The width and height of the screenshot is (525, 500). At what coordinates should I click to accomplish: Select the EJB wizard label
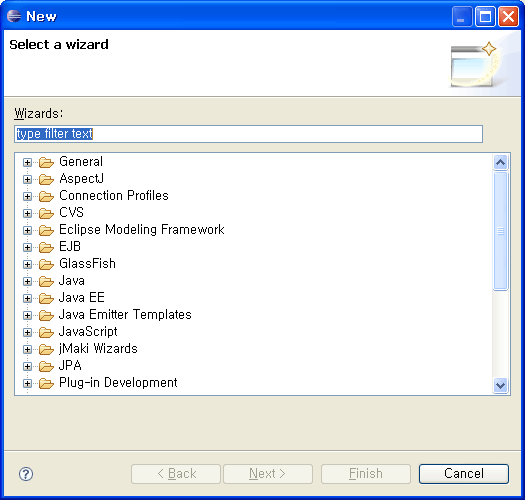click(x=70, y=247)
